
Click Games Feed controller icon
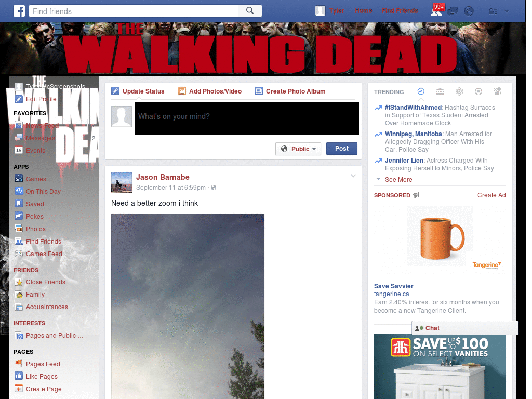pyautogui.click(x=19, y=254)
